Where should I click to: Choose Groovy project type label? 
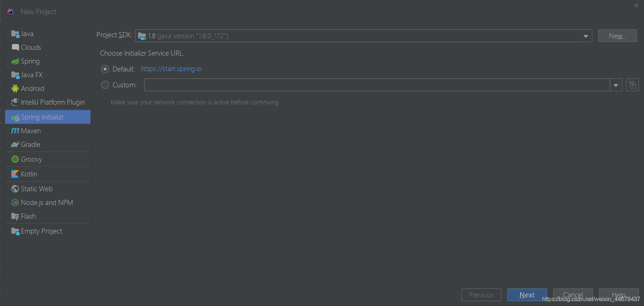(x=31, y=159)
